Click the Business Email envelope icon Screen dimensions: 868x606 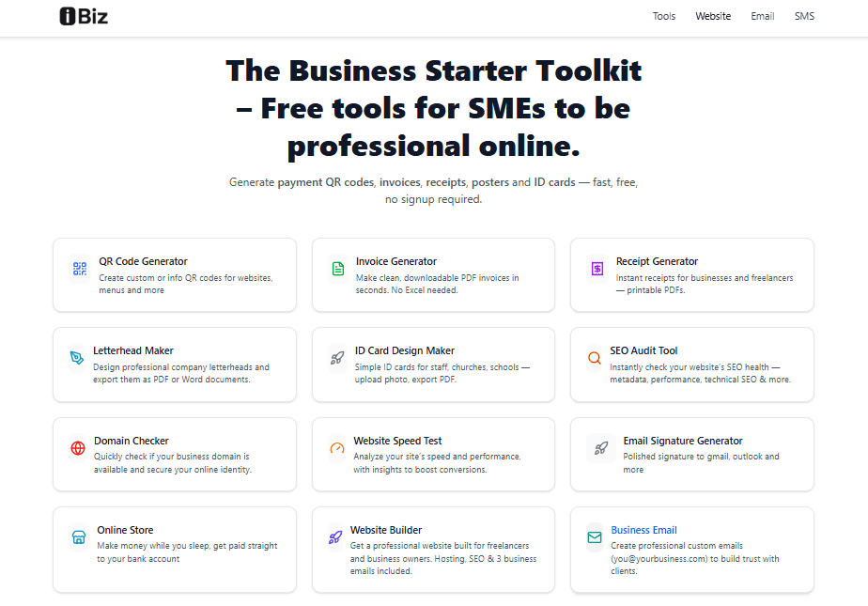(x=595, y=537)
